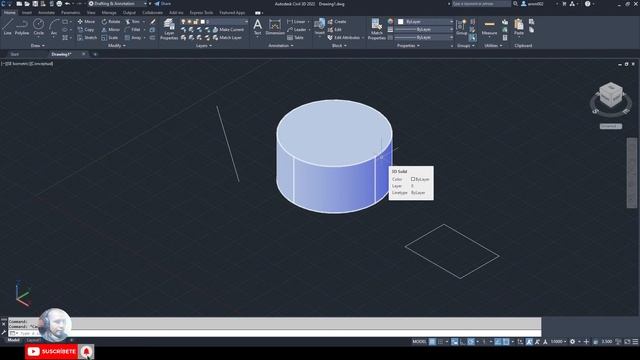Select the Stretch tool

pyautogui.click(x=87, y=38)
